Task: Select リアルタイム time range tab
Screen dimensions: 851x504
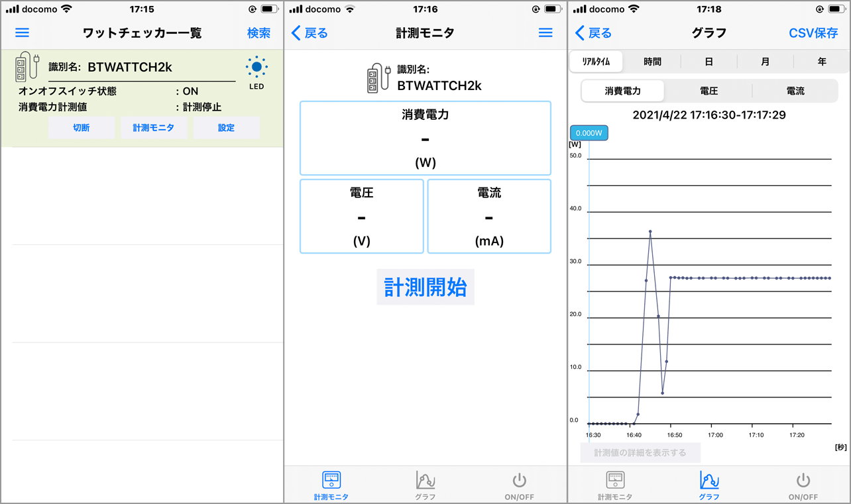Action: 596,62
